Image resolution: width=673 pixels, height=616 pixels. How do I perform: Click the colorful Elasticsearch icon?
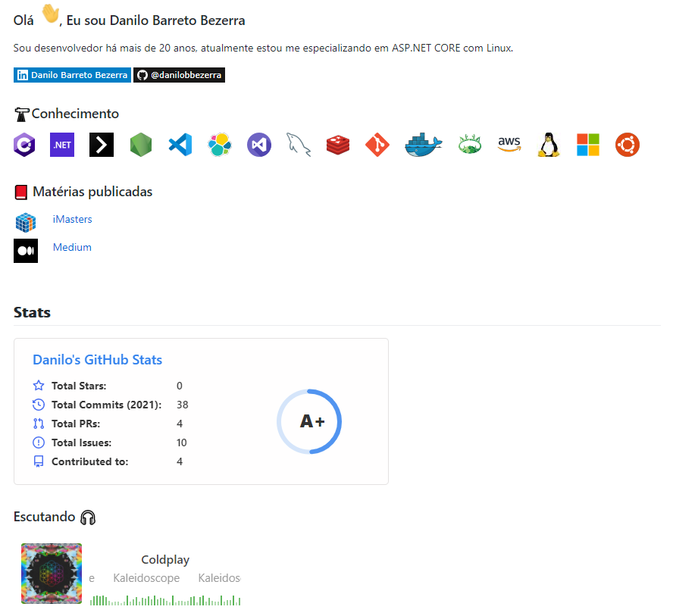220,145
